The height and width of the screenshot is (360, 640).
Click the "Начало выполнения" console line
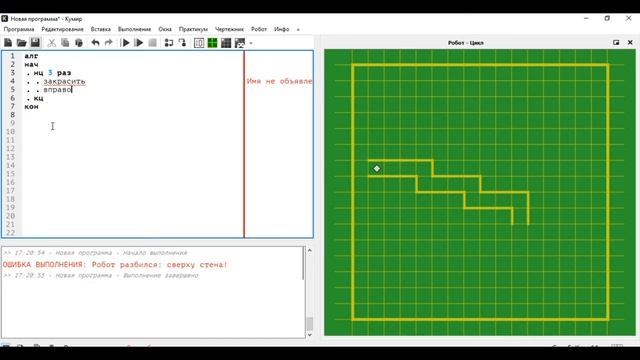(x=95, y=253)
